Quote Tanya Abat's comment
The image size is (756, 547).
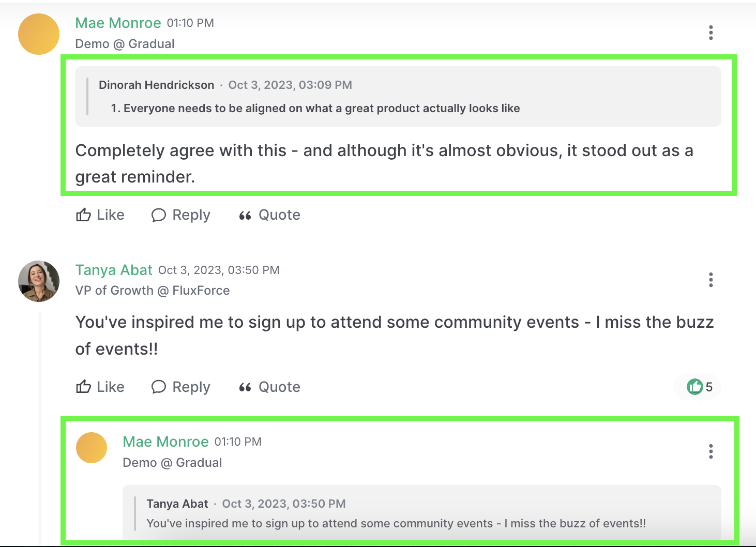coord(269,387)
